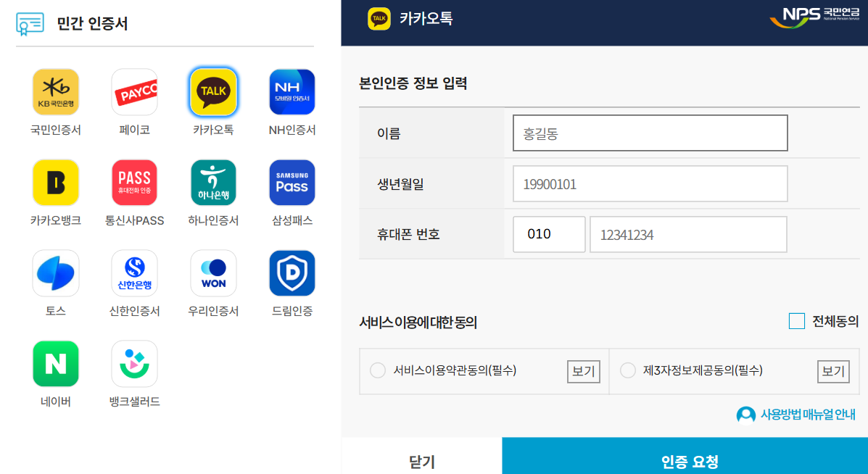Image resolution: width=868 pixels, height=474 pixels.
Task: Click the NPS 국민연금 logo
Action: point(814,17)
